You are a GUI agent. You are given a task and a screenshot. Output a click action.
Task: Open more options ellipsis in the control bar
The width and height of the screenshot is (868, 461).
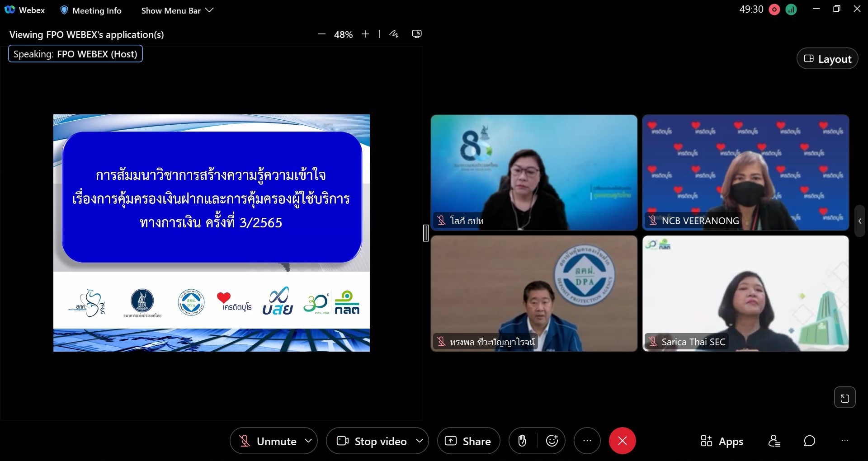587,441
